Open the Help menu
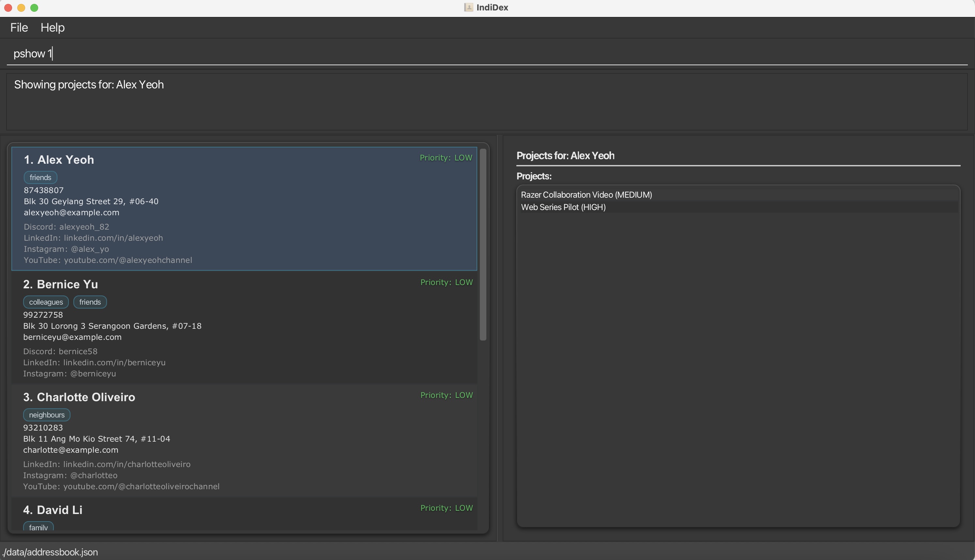The image size is (975, 560). 53,27
